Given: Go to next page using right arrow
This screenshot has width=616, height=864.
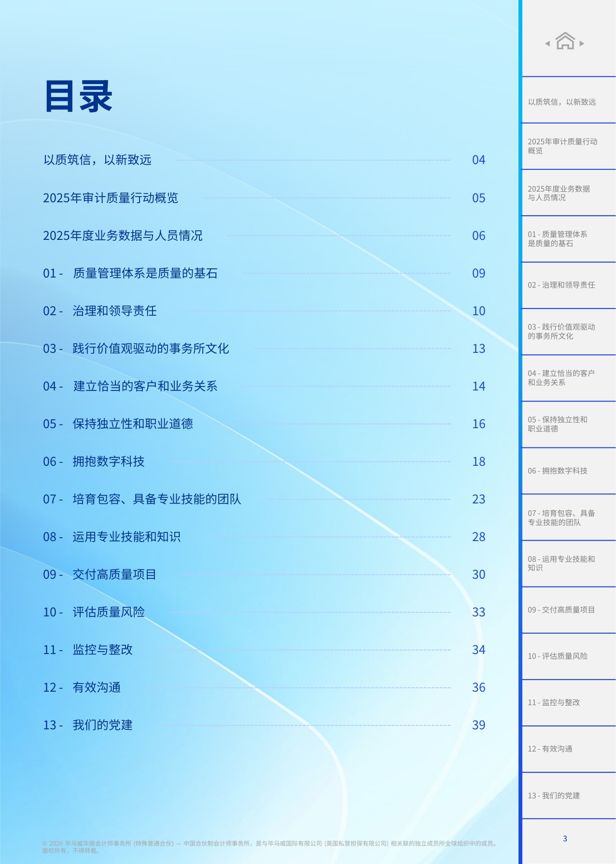Looking at the screenshot, I should tap(582, 43).
